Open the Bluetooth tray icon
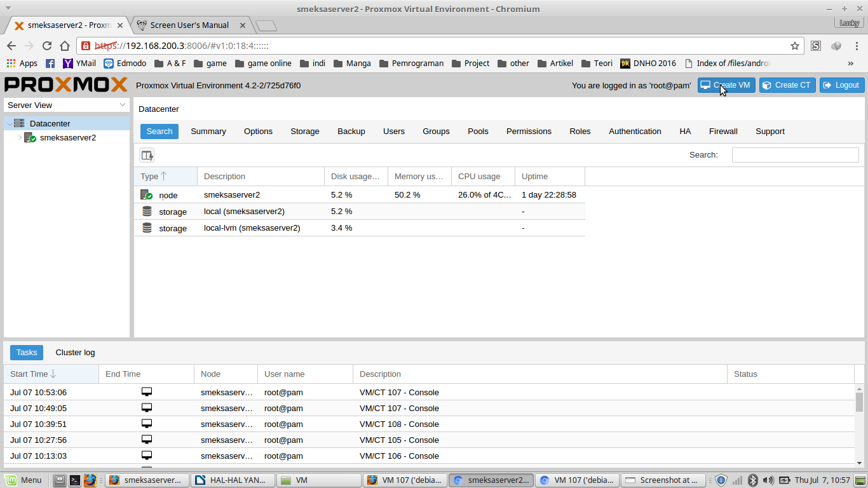The width and height of the screenshot is (868, 488). point(753,480)
